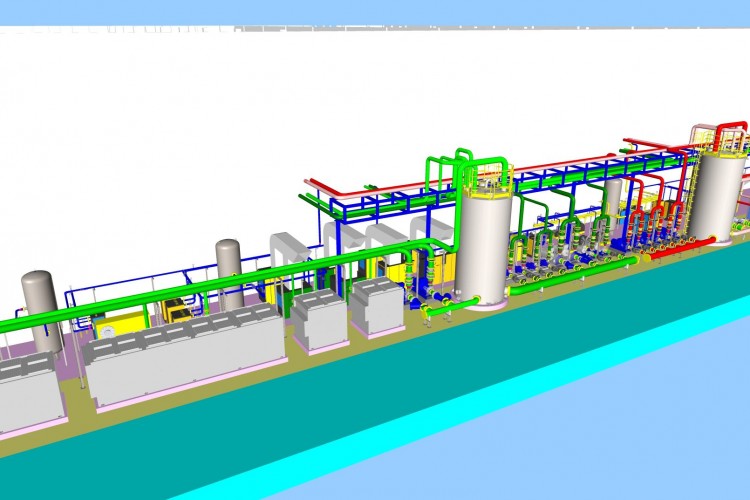
Task: Click the leftmost small gray unit of the pair
Action: pos(320,316)
